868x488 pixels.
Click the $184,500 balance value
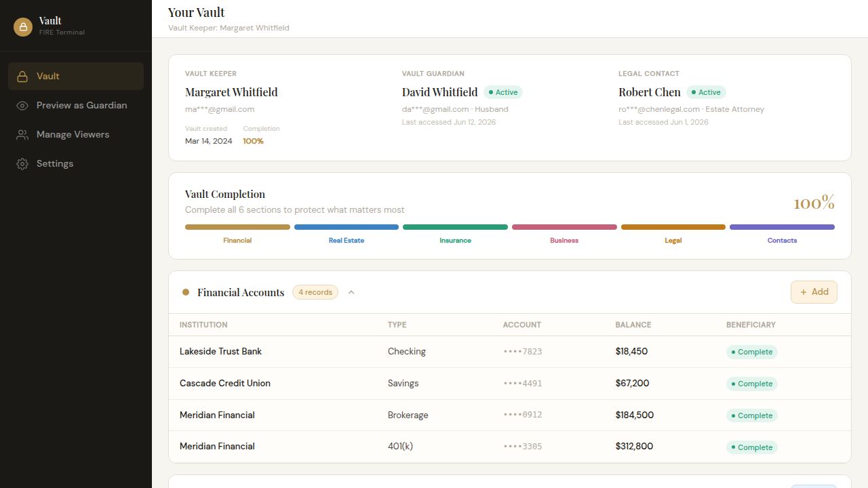[x=635, y=415]
